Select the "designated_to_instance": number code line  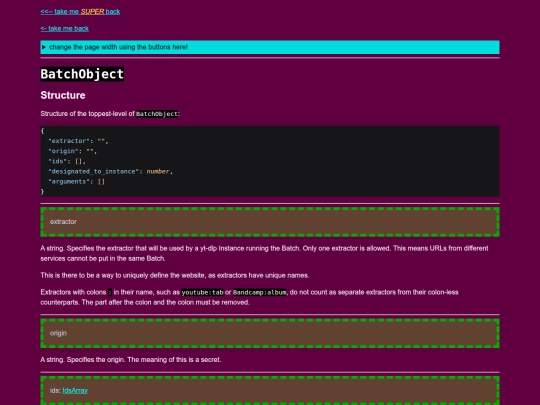pos(110,172)
